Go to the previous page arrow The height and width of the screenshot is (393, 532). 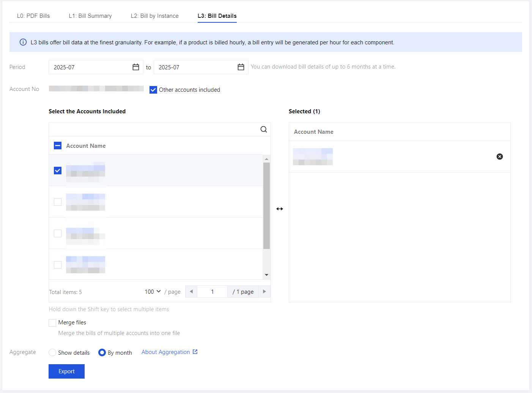(191, 291)
